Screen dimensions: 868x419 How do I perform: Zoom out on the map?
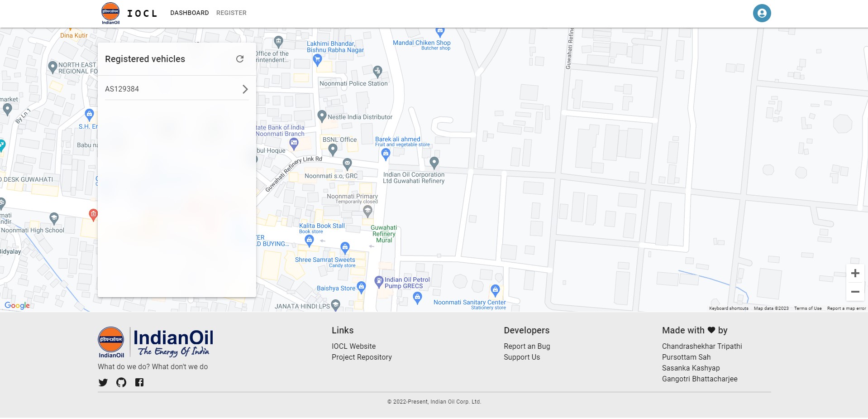[x=855, y=292]
